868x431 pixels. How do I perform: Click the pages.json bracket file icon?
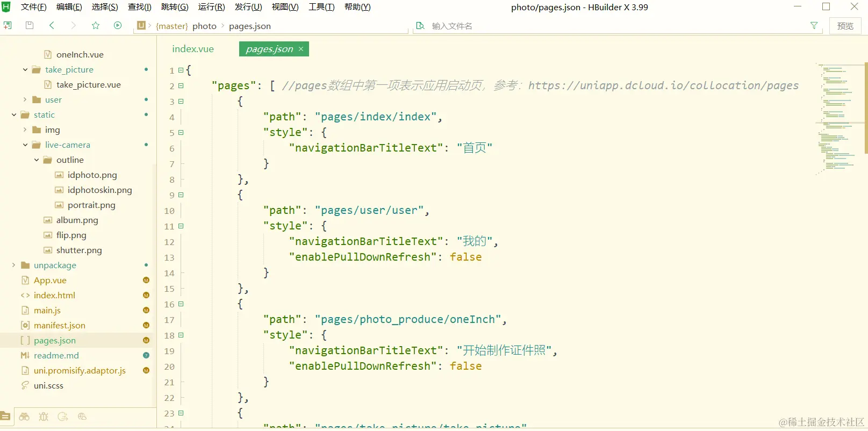pos(25,341)
